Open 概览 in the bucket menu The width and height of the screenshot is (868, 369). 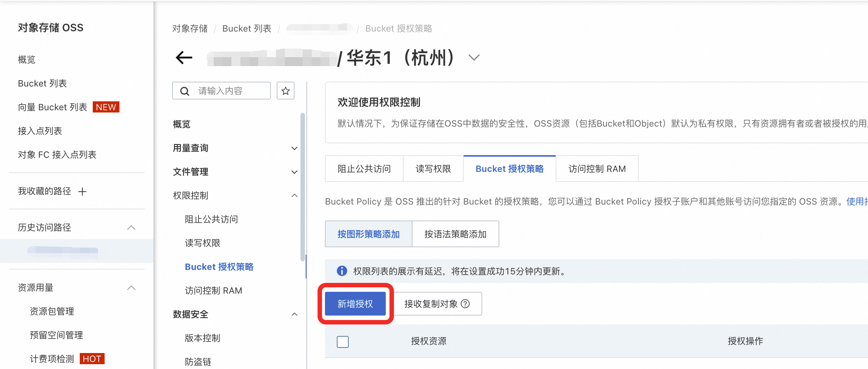[x=182, y=124]
